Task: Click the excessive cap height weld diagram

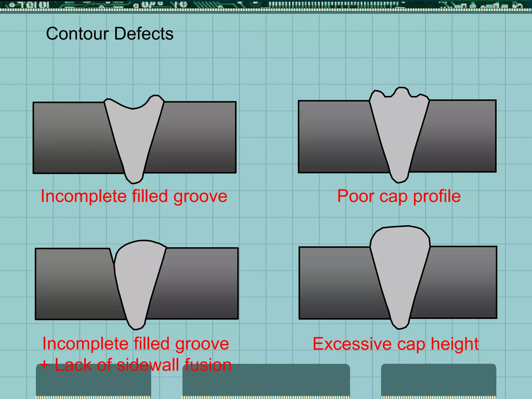Action: click(x=398, y=277)
